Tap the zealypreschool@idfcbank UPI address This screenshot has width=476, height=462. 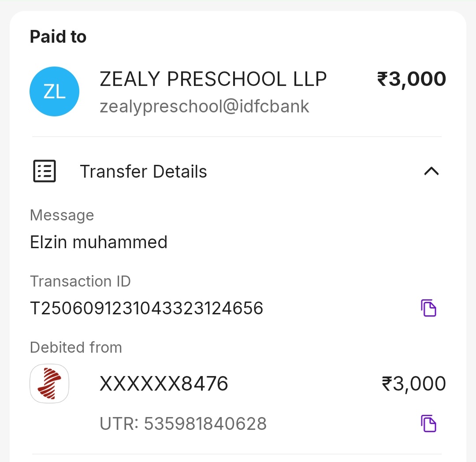[x=205, y=107]
